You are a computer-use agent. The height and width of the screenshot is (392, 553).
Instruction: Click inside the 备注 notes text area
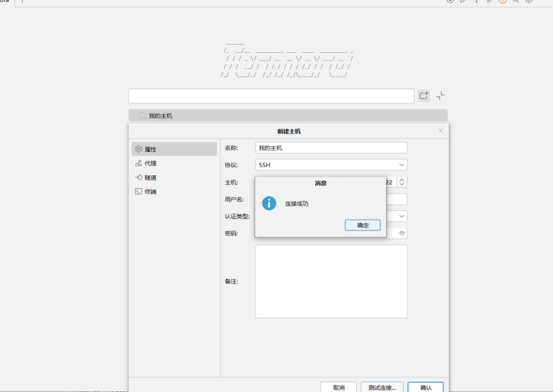(331, 281)
